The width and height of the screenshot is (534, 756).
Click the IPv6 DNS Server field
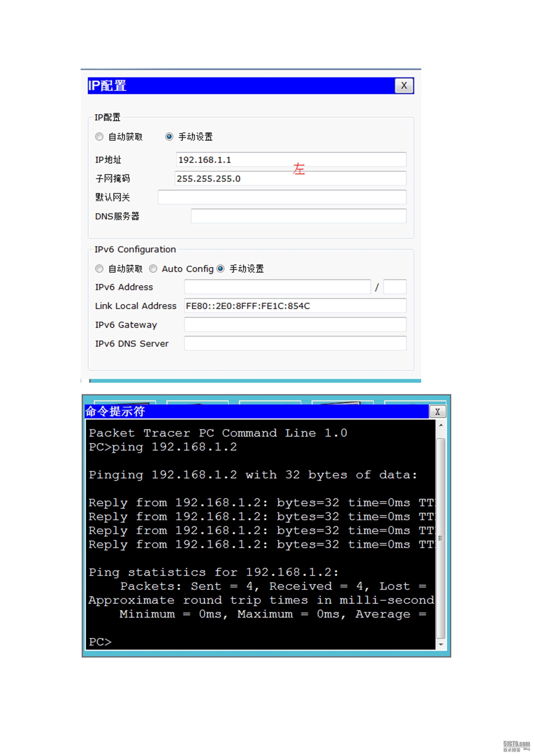pos(295,344)
